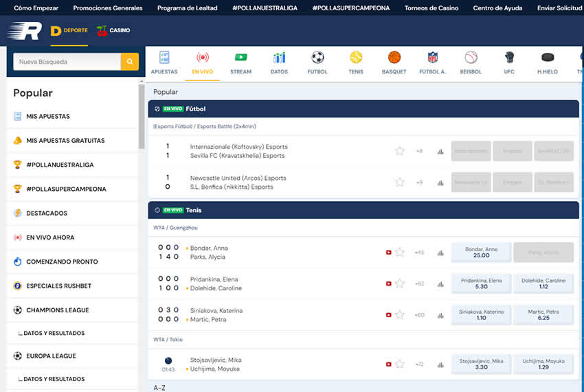This screenshot has width=584, height=392.
Task: Choose the Béisbol baseball icon
Action: coord(471,62)
